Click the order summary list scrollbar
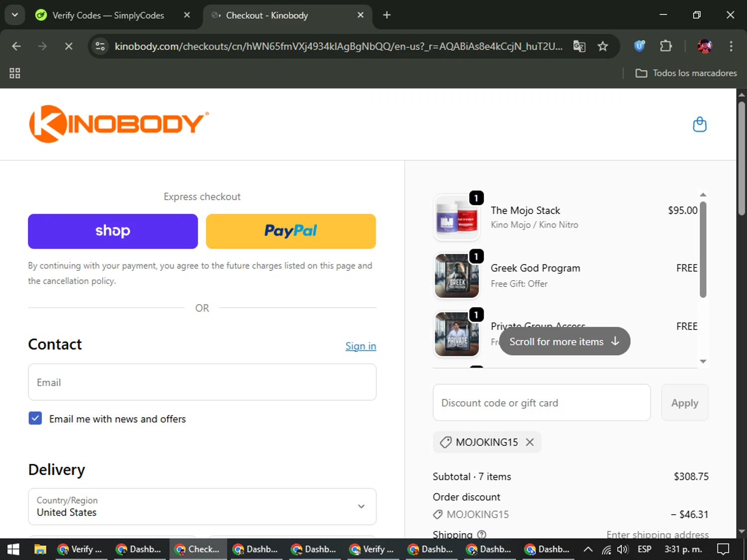 click(703, 249)
